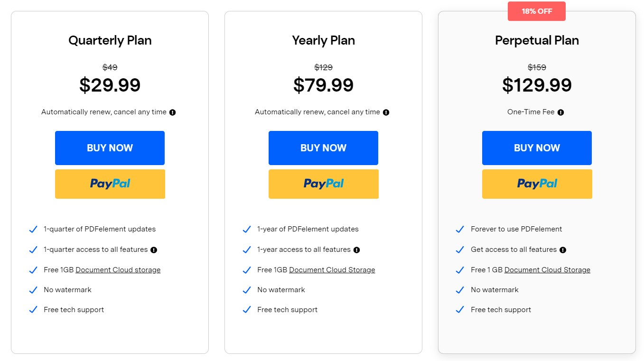The width and height of the screenshot is (644, 361).
Task: Pay for Yearly Plan with PayPal
Action: click(324, 184)
